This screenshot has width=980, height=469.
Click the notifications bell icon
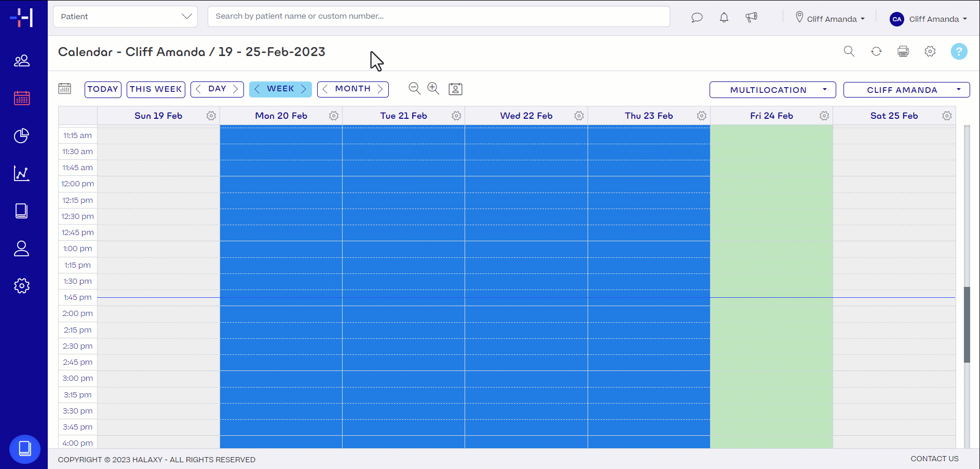click(724, 18)
